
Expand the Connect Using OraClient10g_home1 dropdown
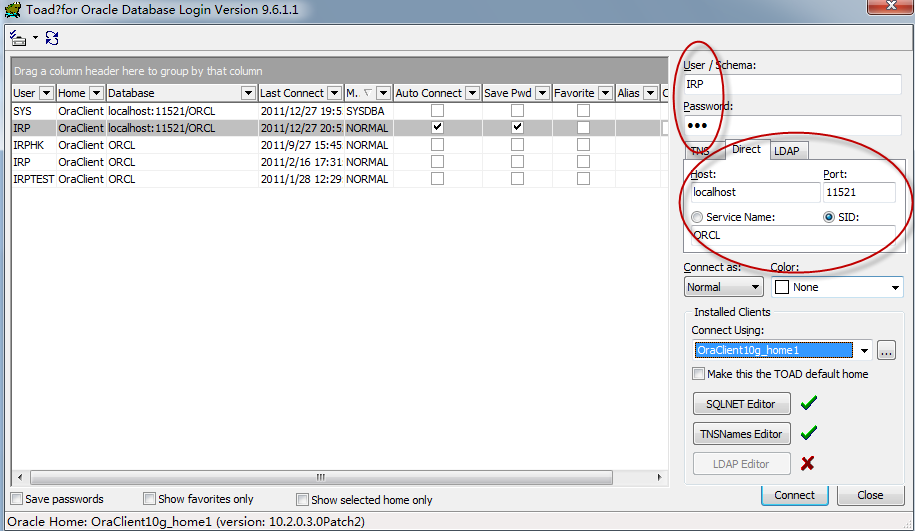[864, 351]
